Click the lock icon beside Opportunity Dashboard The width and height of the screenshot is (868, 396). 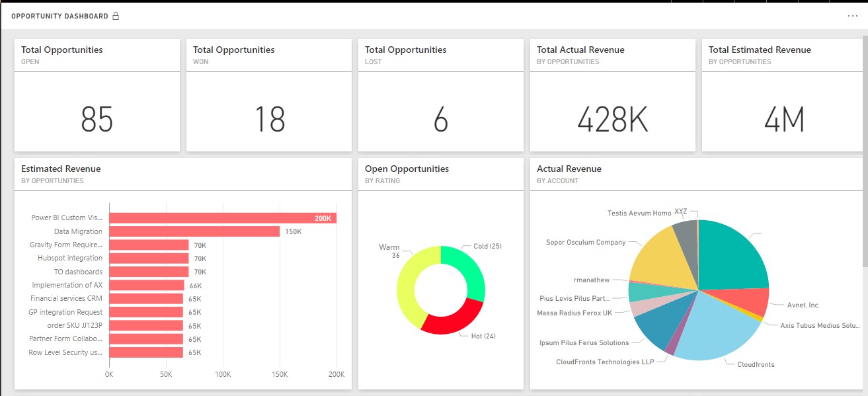116,16
